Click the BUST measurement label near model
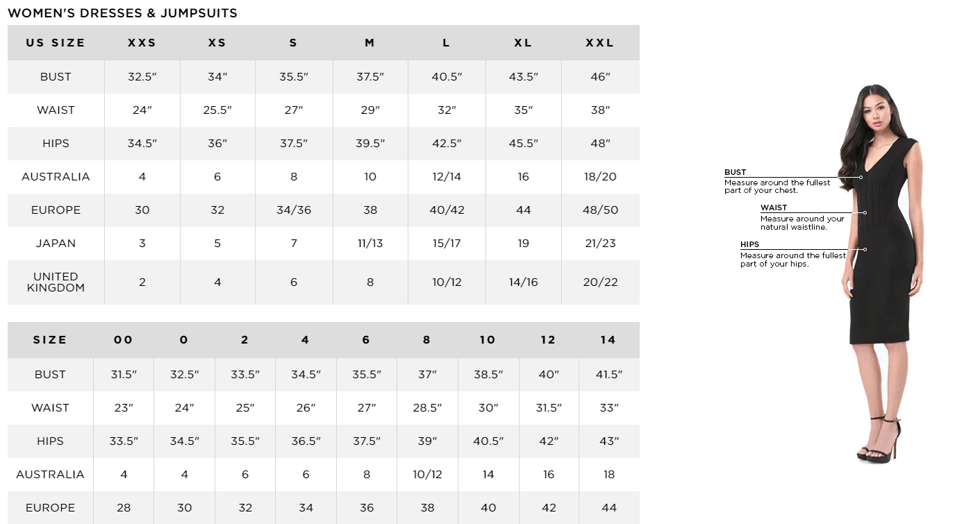Screen dimensions: 980x524 click(735, 172)
